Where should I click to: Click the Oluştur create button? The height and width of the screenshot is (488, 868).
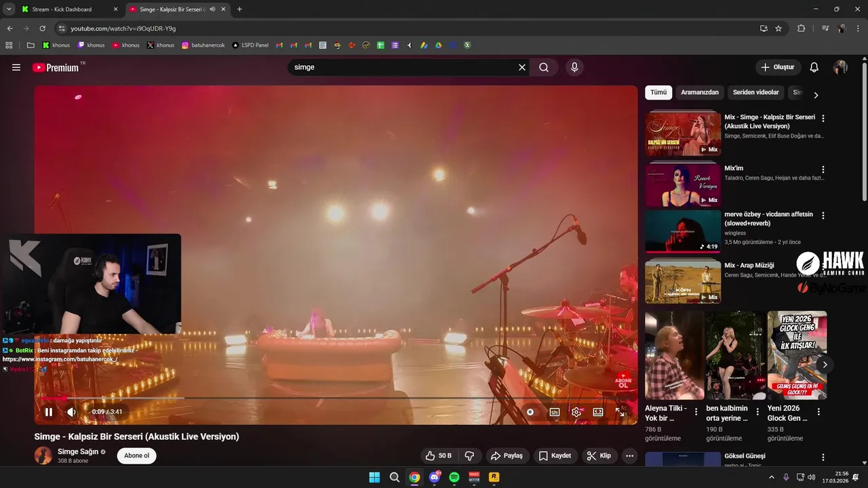(x=778, y=67)
